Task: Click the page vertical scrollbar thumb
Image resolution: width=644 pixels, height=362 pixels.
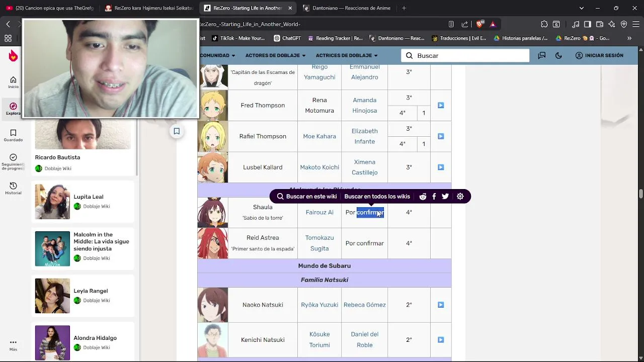Action: [641, 194]
